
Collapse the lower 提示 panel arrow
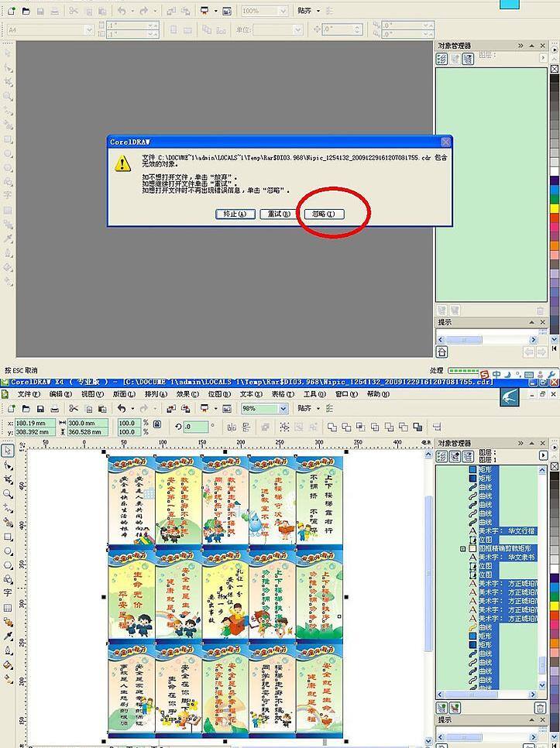click(531, 720)
